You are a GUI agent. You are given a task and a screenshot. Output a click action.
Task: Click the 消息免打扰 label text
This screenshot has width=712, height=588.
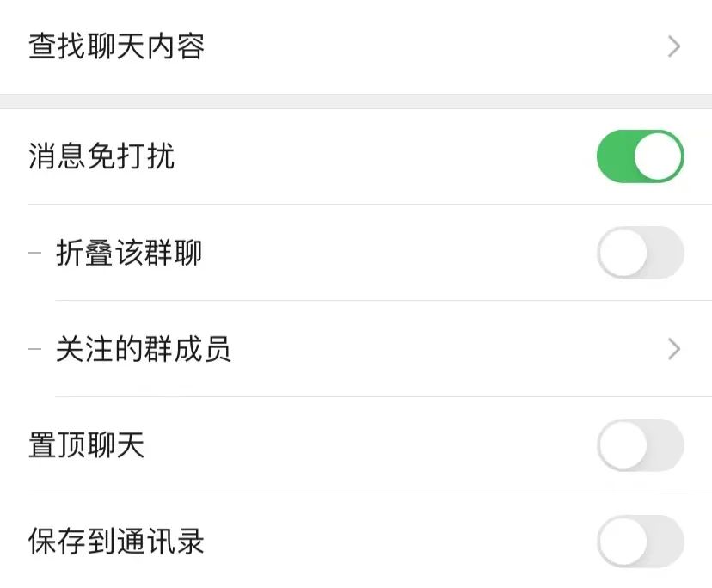pos(101,157)
